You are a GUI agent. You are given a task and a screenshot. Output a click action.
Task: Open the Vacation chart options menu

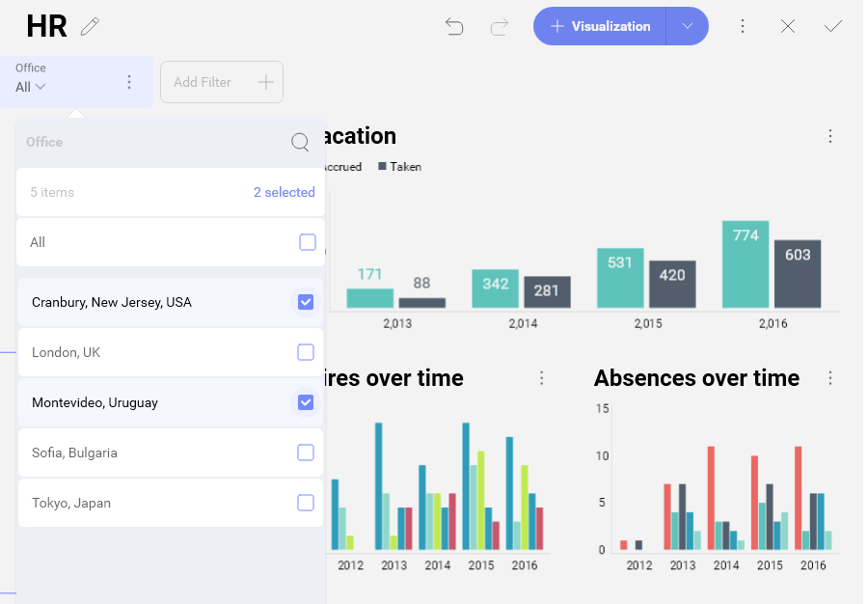pyautogui.click(x=829, y=137)
